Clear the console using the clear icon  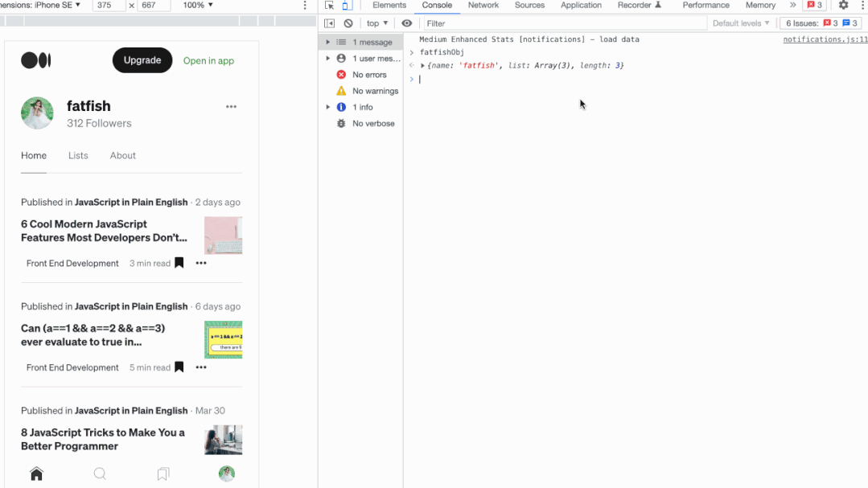pos(348,23)
